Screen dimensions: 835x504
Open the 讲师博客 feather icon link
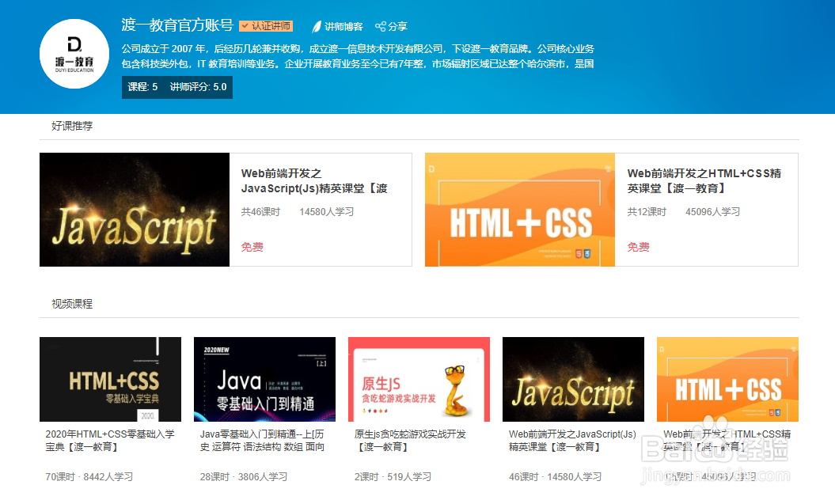pos(317,27)
